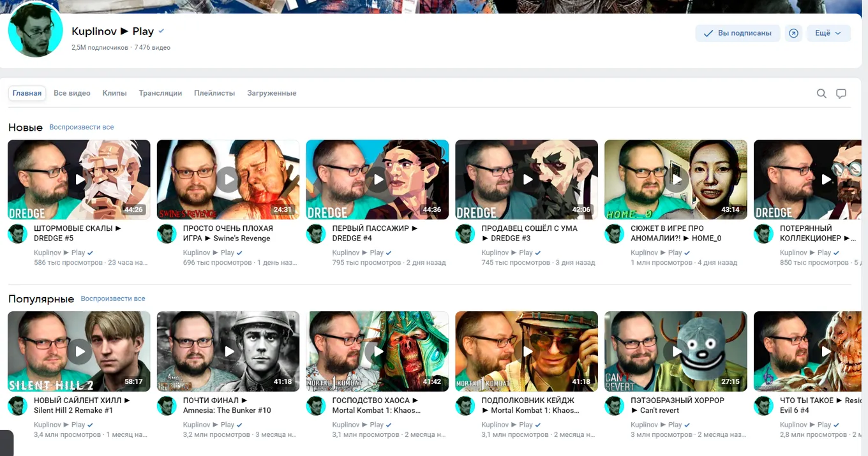868x456 pixels.
Task: Click the Новые section heading
Action: point(26,128)
